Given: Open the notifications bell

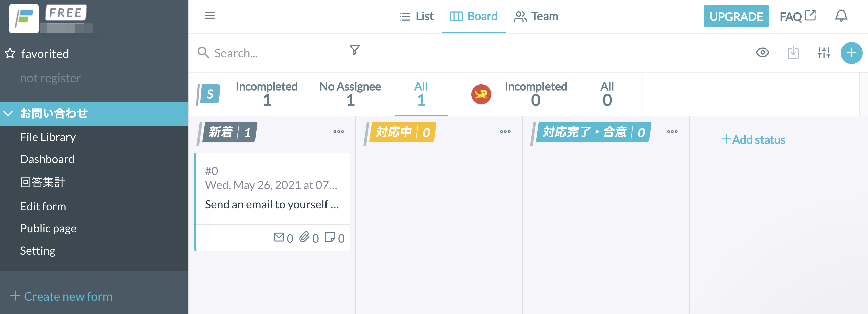Looking at the screenshot, I should pos(841,16).
